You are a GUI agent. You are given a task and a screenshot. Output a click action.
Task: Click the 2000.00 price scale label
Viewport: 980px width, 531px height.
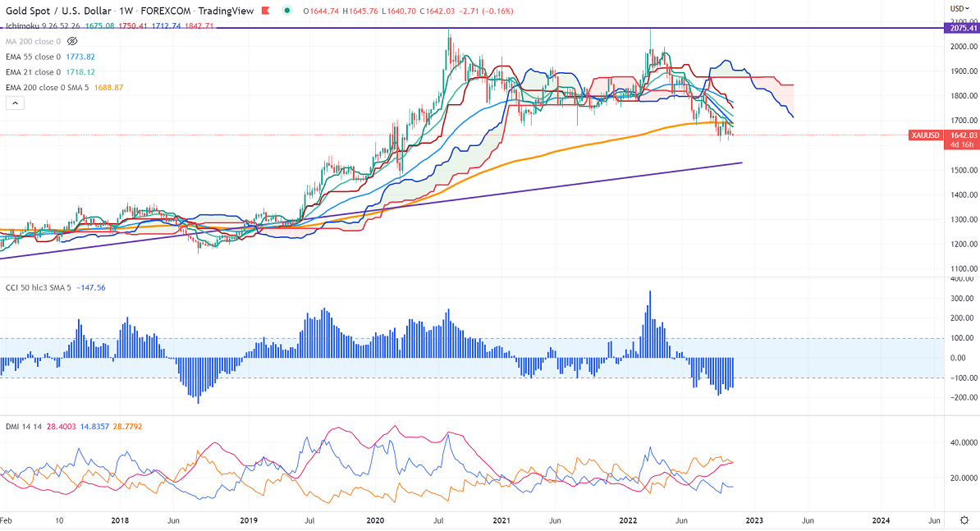coord(964,47)
